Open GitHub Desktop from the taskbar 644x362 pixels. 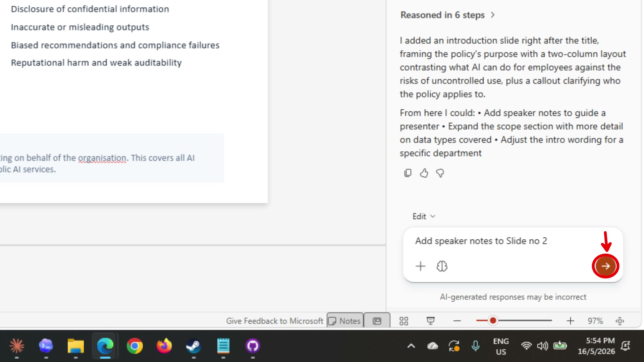click(253, 346)
